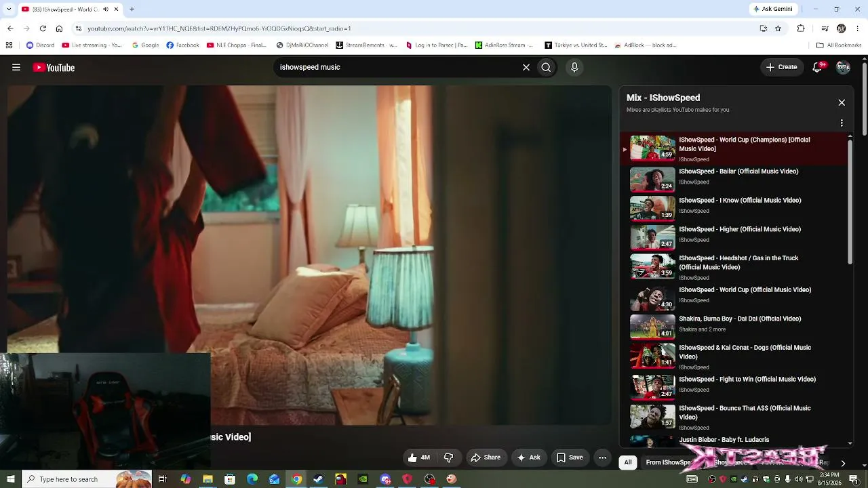Go to the YouTube home logo

pos(54,67)
